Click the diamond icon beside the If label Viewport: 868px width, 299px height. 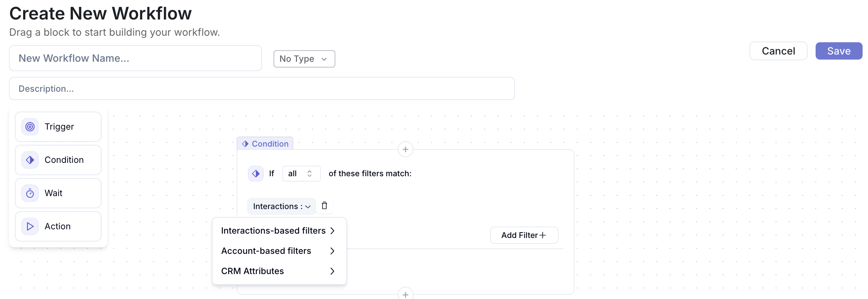[256, 174]
